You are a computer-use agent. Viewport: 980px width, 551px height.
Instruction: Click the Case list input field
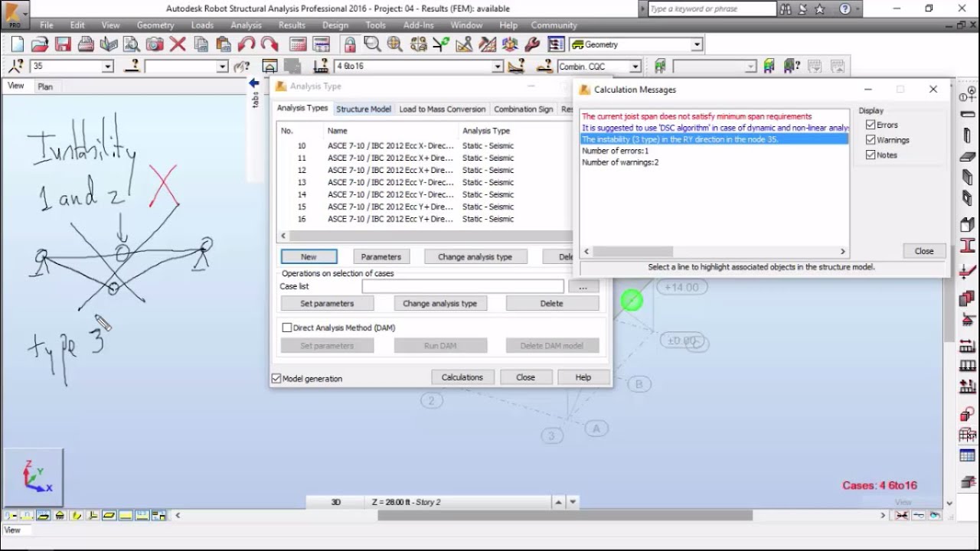coord(462,287)
